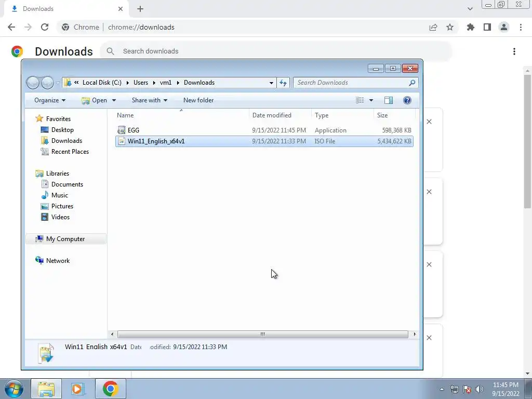Image resolution: width=532 pixels, height=399 pixels.
Task: Open recent pages dropdown beside nav arrows
Action: tap(58, 83)
